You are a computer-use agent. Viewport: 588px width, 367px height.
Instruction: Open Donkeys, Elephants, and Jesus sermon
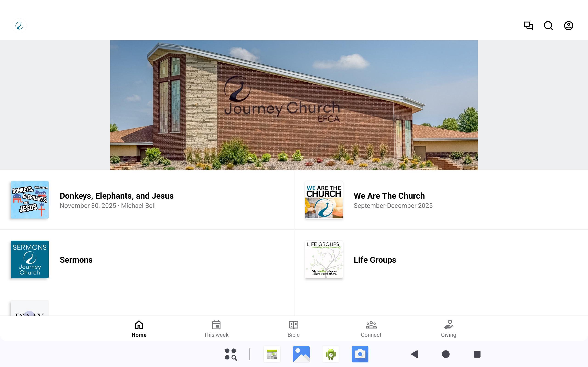147,200
